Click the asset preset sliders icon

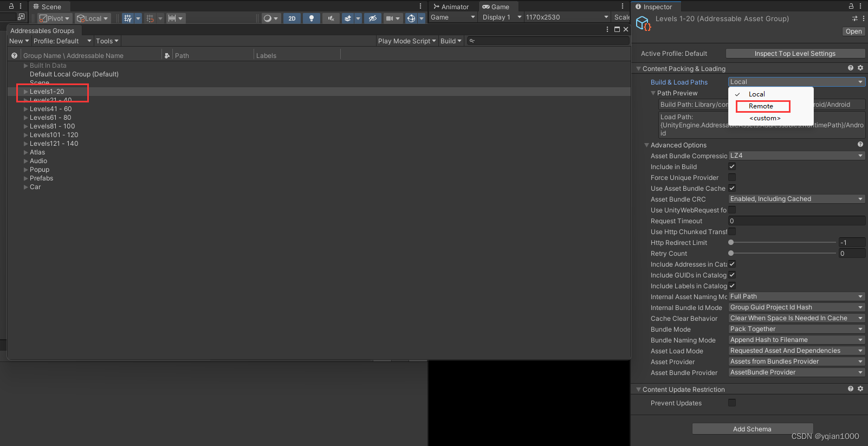(855, 18)
